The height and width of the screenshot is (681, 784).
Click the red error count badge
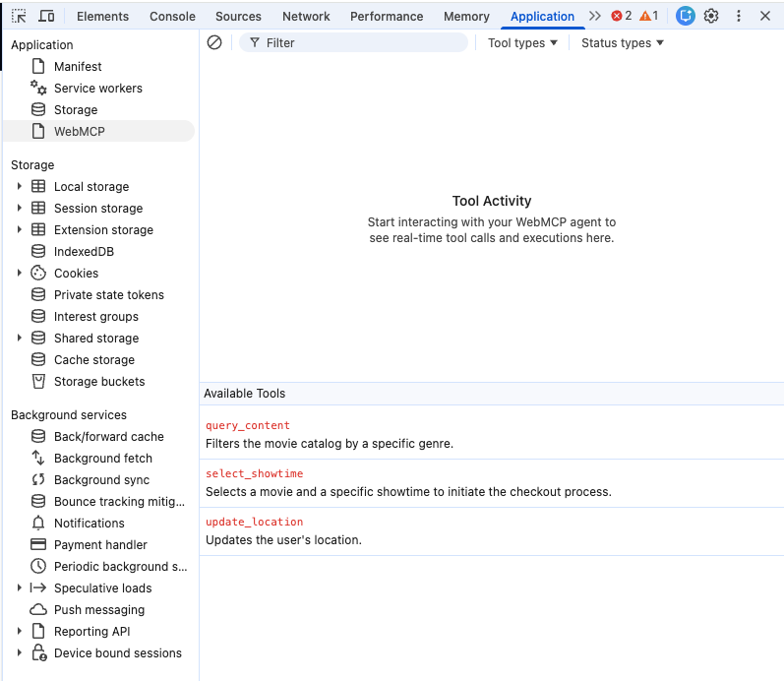click(622, 16)
